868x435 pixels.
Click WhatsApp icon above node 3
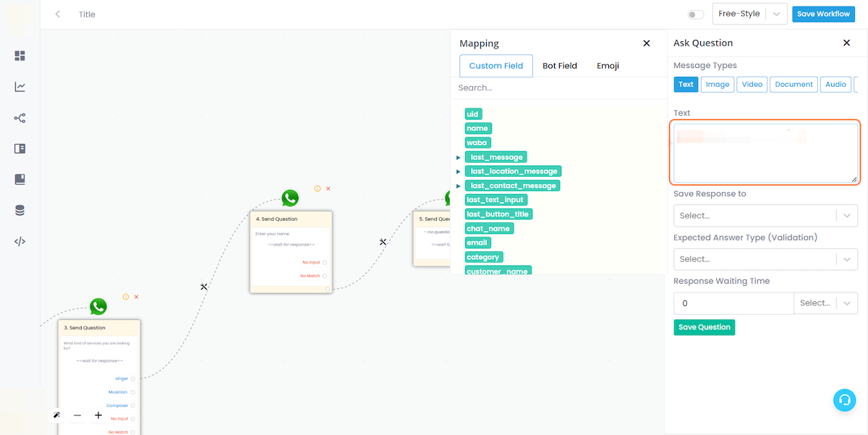[x=98, y=307]
